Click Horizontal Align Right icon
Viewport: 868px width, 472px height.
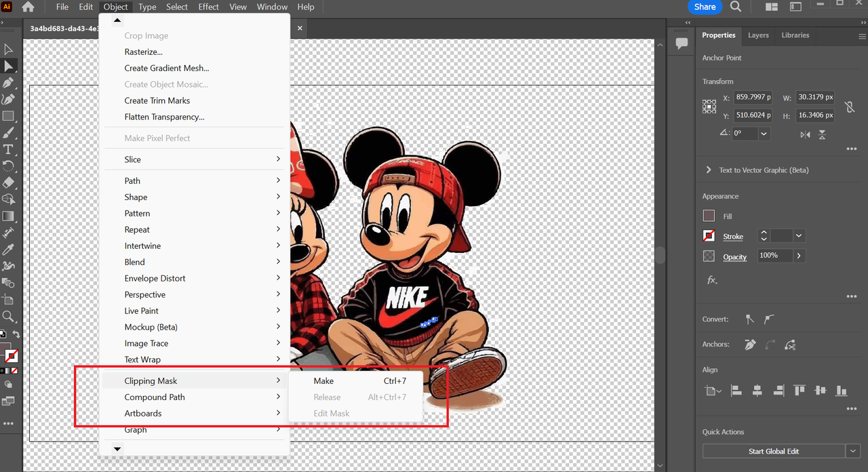coord(778,391)
